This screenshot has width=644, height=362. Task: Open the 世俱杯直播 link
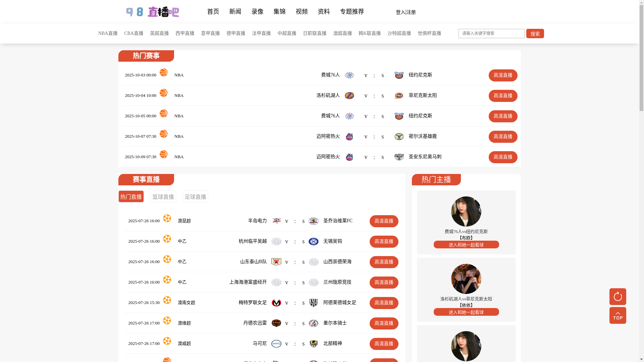click(x=429, y=34)
